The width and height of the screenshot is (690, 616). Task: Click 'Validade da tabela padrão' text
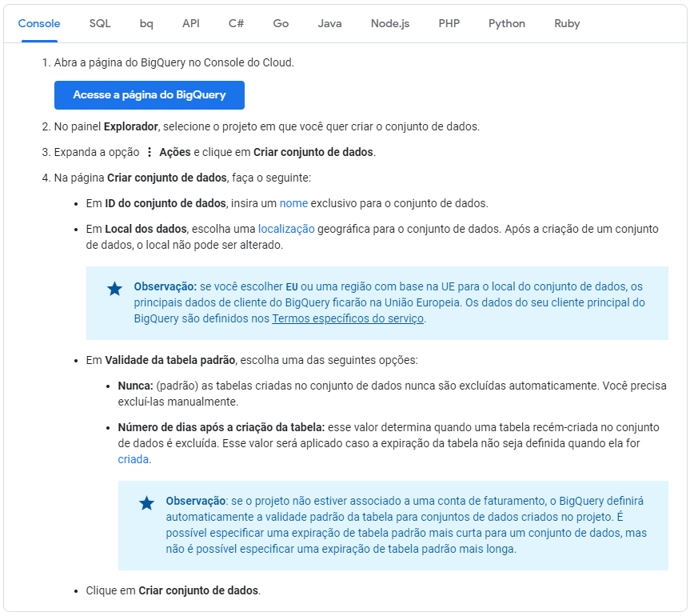170,360
